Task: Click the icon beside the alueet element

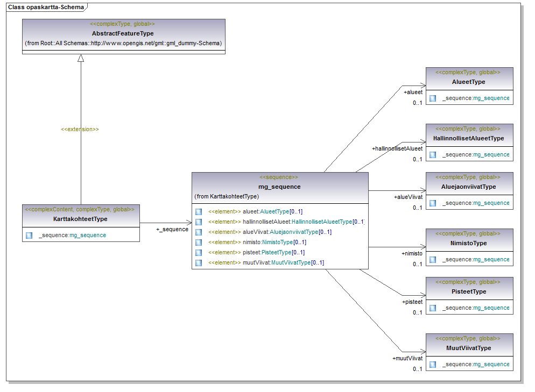Action: [199, 212]
